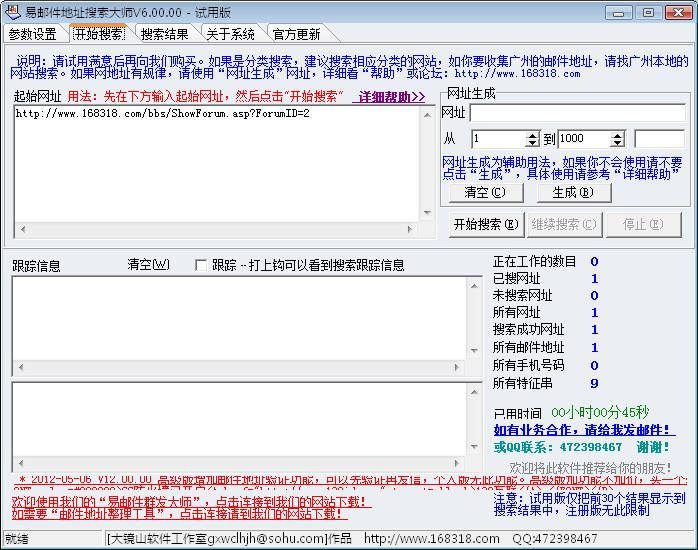
Task: Click the empty field right of 1000
Action: (659, 139)
